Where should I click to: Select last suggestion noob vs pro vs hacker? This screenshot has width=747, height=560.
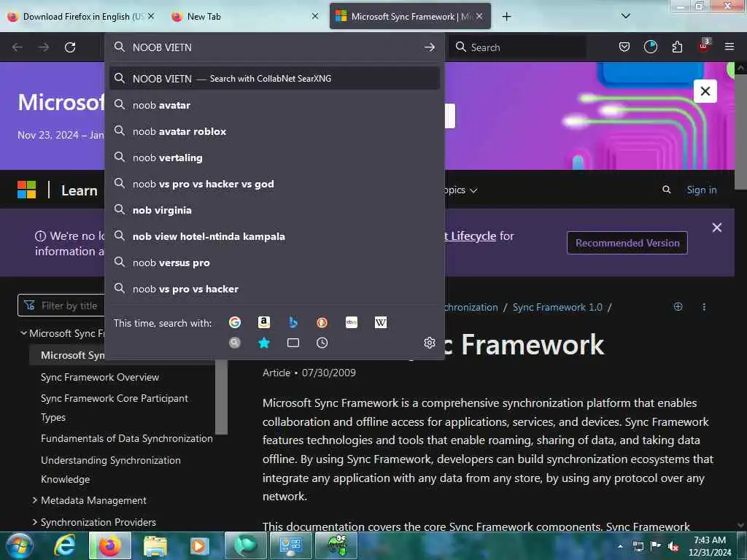274,289
